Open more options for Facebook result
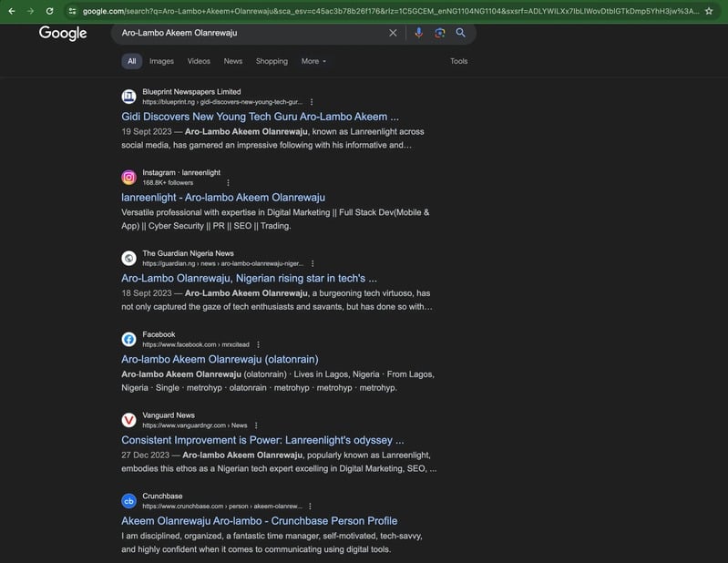The width and height of the screenshot is (728, 563). coord(258,345)
